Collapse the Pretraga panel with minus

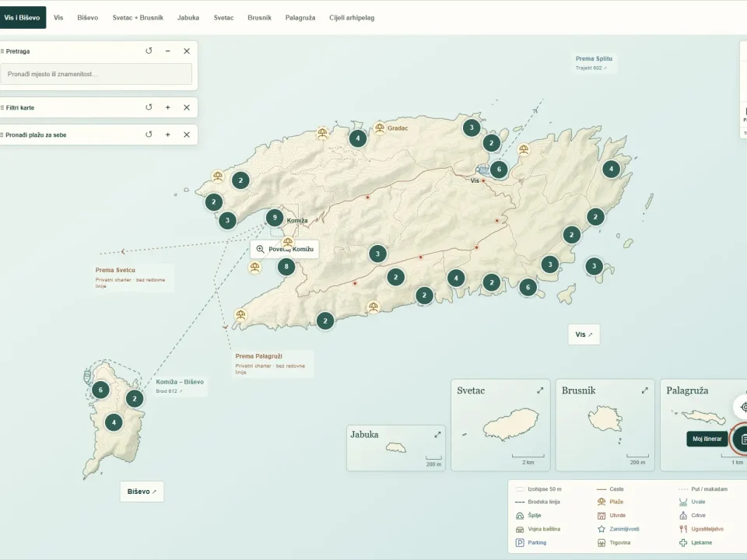coord(168,51)
